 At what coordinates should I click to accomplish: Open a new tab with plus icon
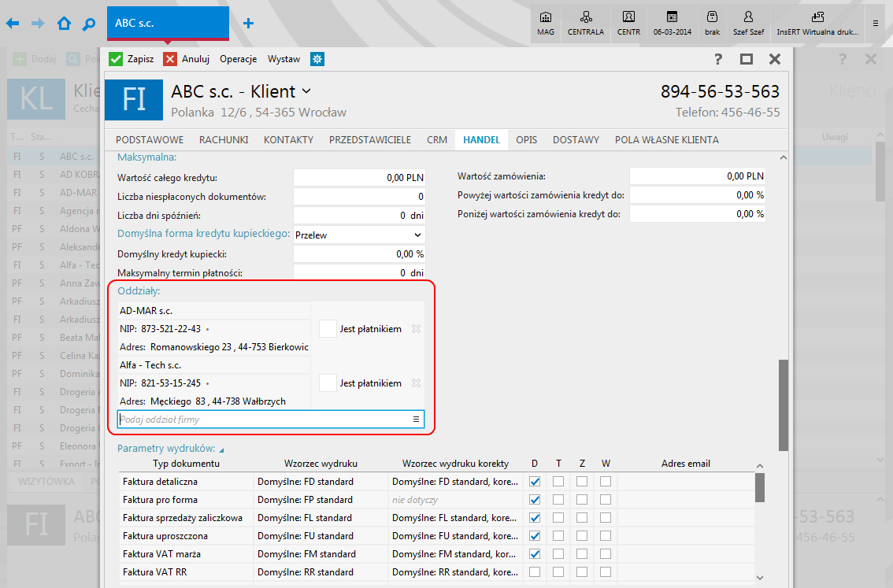(248, 24)
